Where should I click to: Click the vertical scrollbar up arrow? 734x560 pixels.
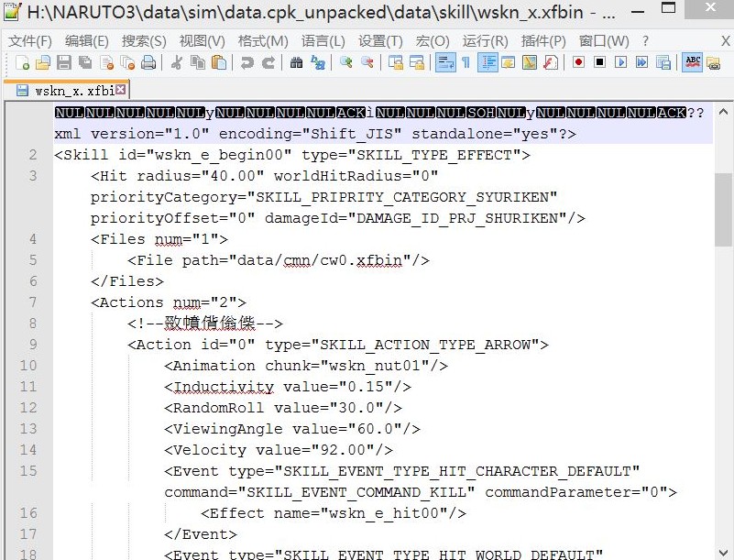tap(723, 112)
